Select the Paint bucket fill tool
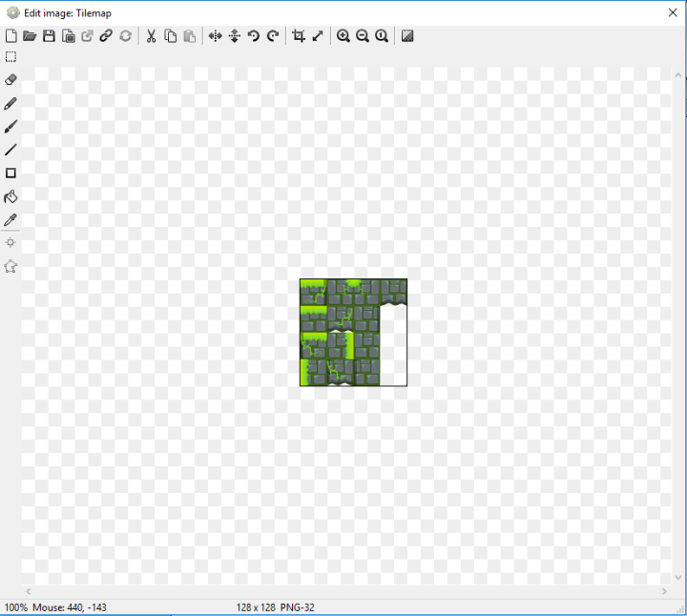The height and width of the screenshot is (616, 687). pos(10,196)
